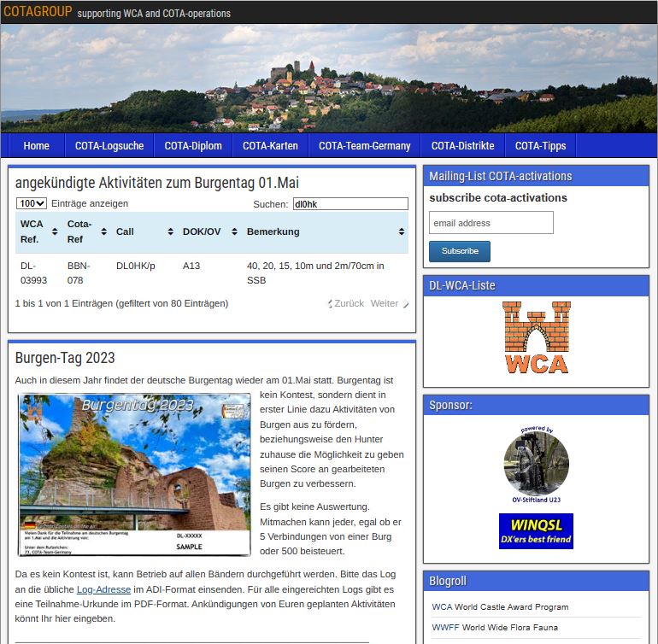Open the OV-Stiftland U23 sponsor badge
Image resolution: width=658 pixels, height=644 pixels.
[x=536, y=465]
